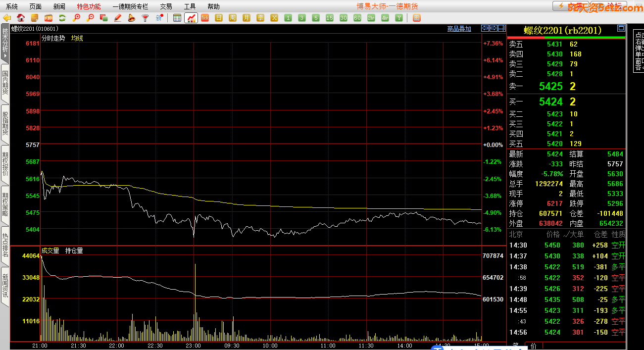Zoom out with the minus magnifier
Image resolution: width=644 pixels, height=350 pixels.
click(90, 18)
